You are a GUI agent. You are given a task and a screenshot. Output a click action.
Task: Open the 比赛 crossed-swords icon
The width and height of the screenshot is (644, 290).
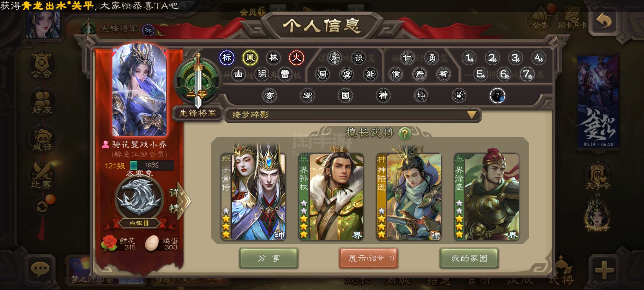41,175
